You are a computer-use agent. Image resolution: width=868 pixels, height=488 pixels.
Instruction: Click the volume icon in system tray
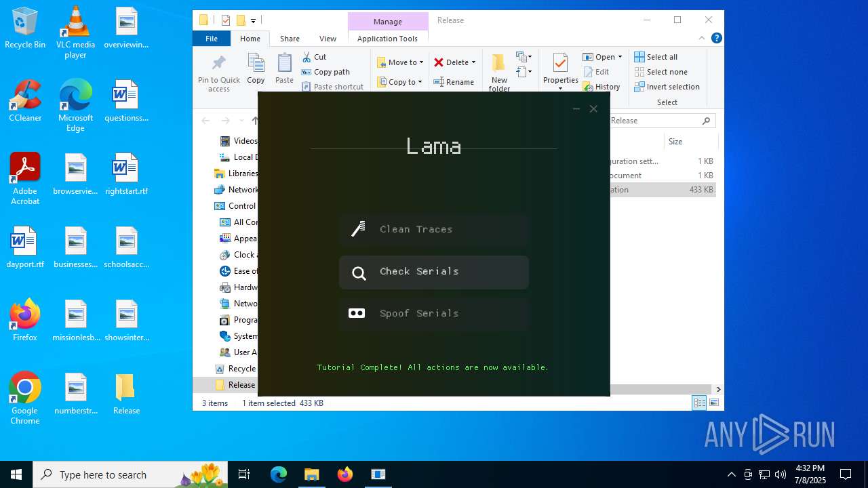tap(781, 474)
